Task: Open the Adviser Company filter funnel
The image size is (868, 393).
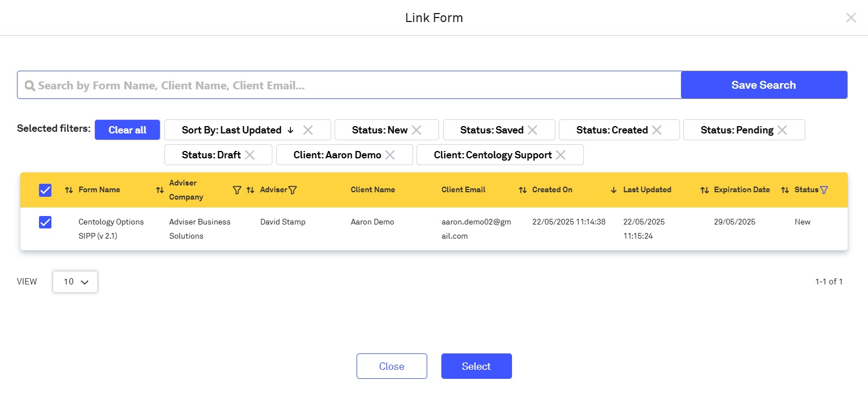Action: pyautogui.click(x=237, y=190)
